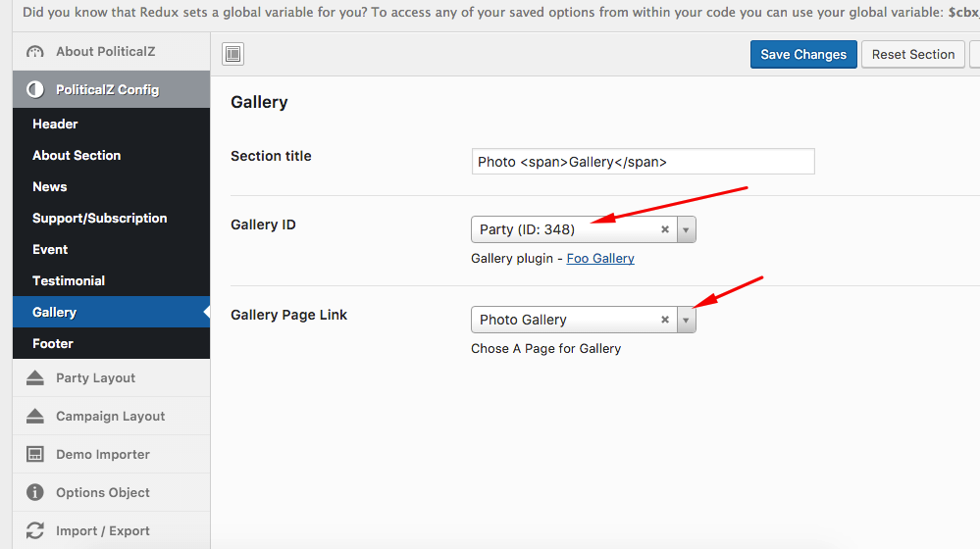Click the Save Changes button
The height and width of the screenshot is (549, 980).
(803, 54)
